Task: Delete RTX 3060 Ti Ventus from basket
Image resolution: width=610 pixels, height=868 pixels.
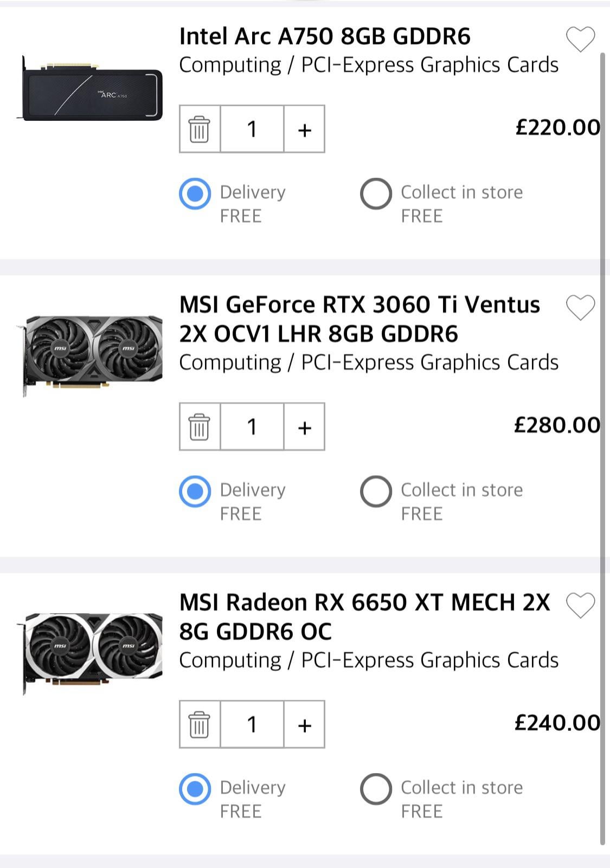Action: click(x=200, y=426)
